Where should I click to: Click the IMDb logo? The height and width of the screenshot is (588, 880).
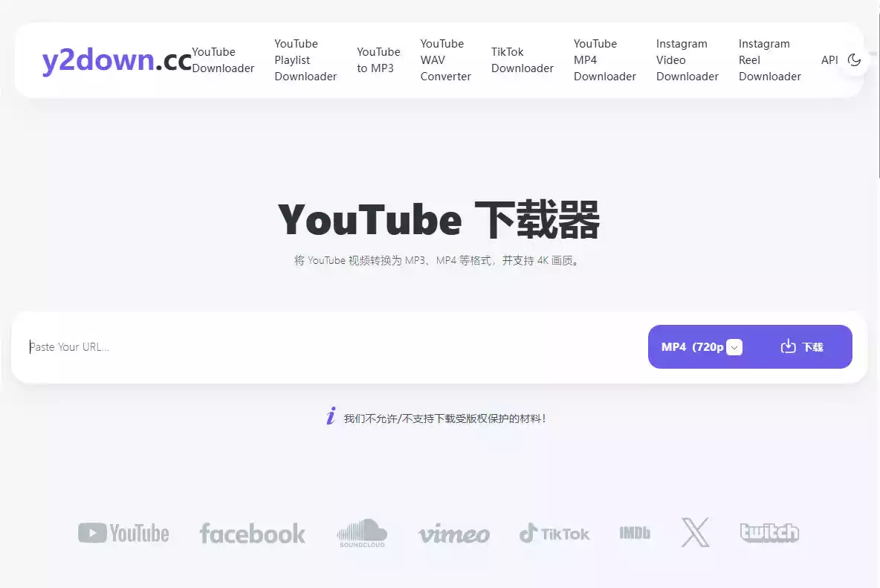pos(635,533)
